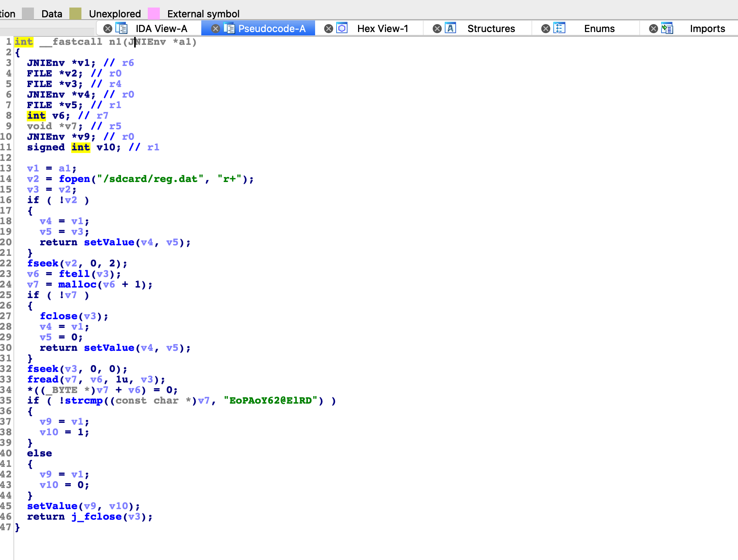Click the fopen function call

[74, 179]
